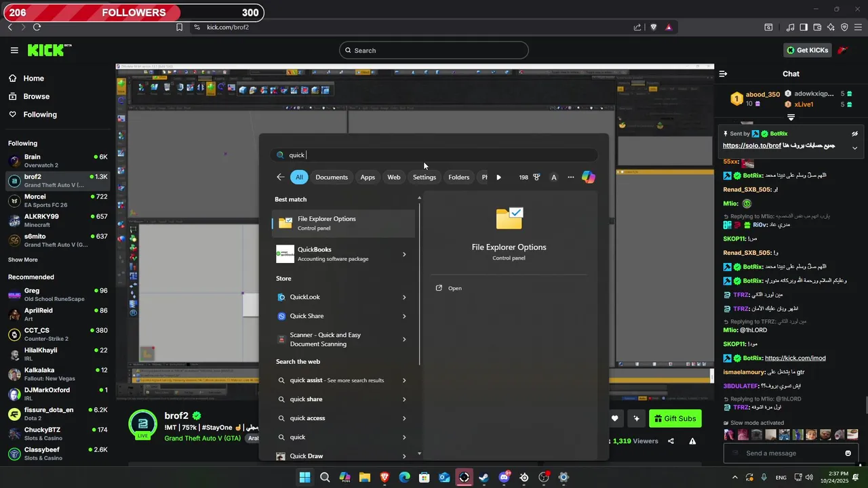The width and height of the screenshot is (868, 488).
Task: Hide the pinned BotRix message
Action: point(854,134)
